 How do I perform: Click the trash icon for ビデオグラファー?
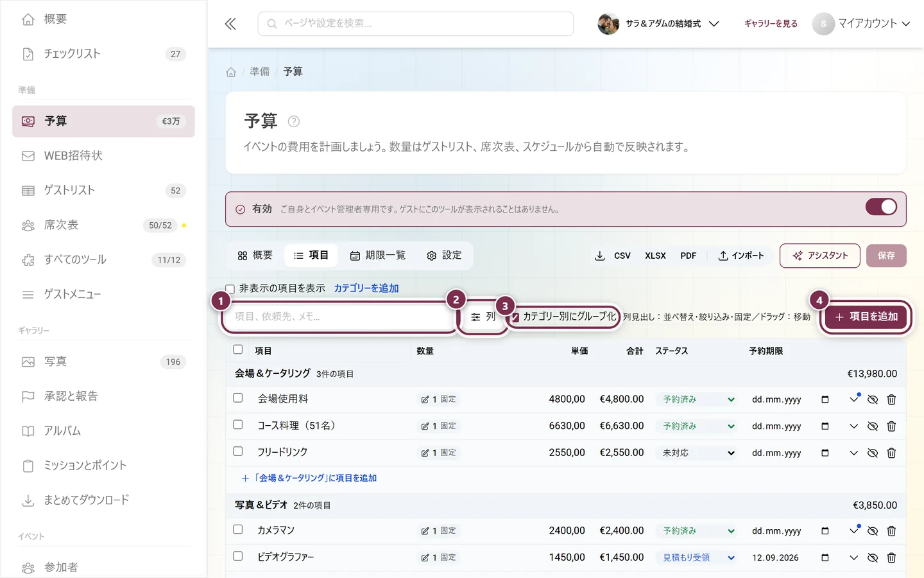coord(891,558)
